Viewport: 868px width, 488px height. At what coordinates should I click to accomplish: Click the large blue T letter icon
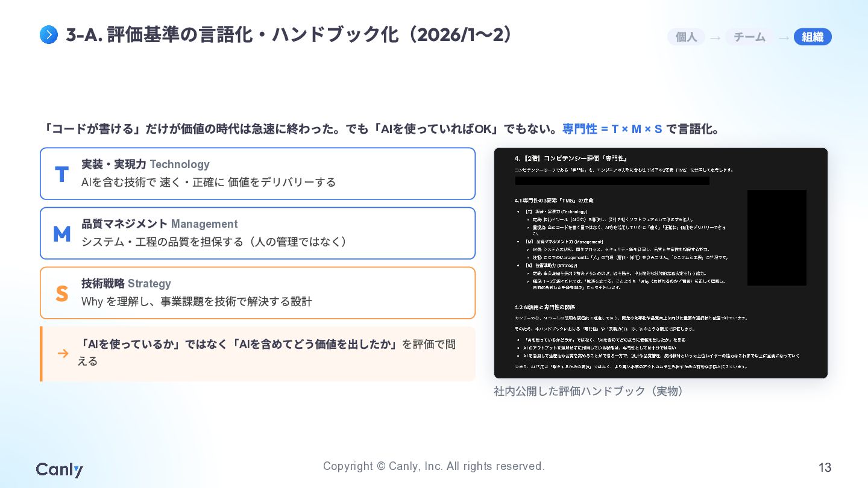click(x=61, y=174)
